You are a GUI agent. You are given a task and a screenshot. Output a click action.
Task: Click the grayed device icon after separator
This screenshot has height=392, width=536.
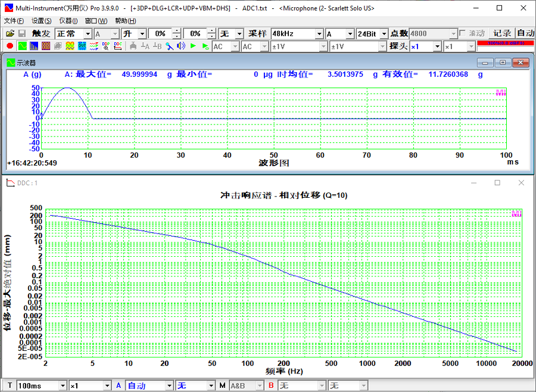(133, 46)
